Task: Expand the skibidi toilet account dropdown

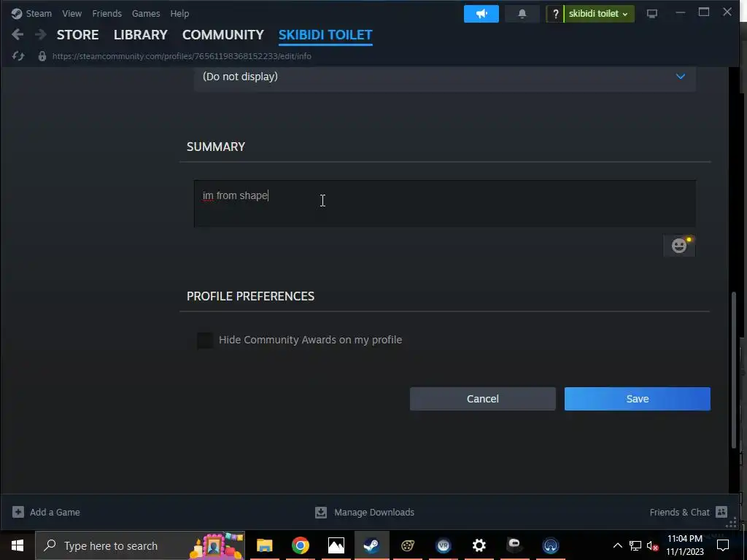Action: 599,14
